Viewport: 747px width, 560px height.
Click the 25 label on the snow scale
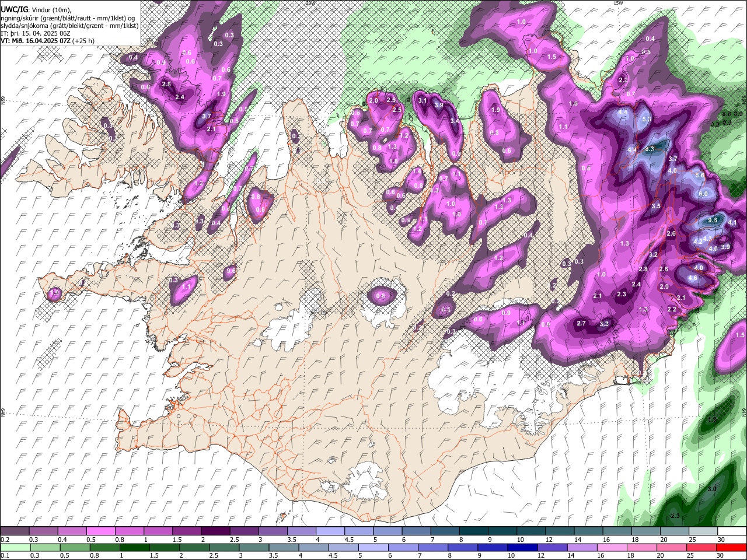[692, 540]
